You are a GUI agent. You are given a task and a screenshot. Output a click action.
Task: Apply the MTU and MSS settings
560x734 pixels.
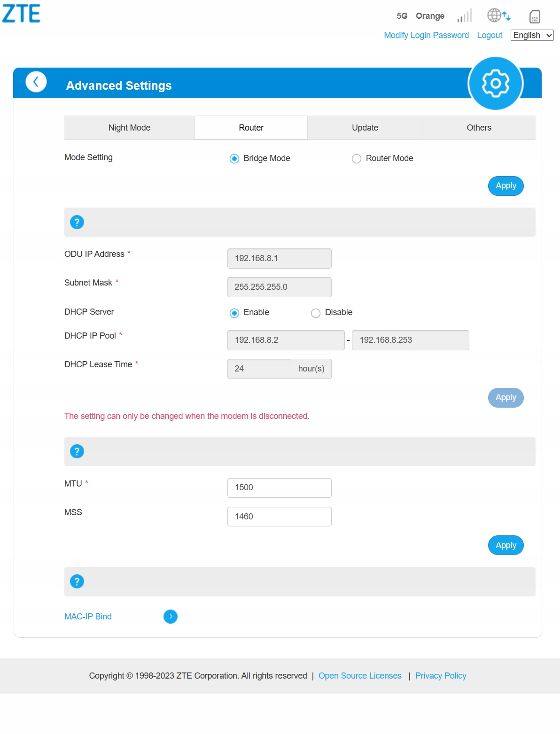[x=506, y=545]
